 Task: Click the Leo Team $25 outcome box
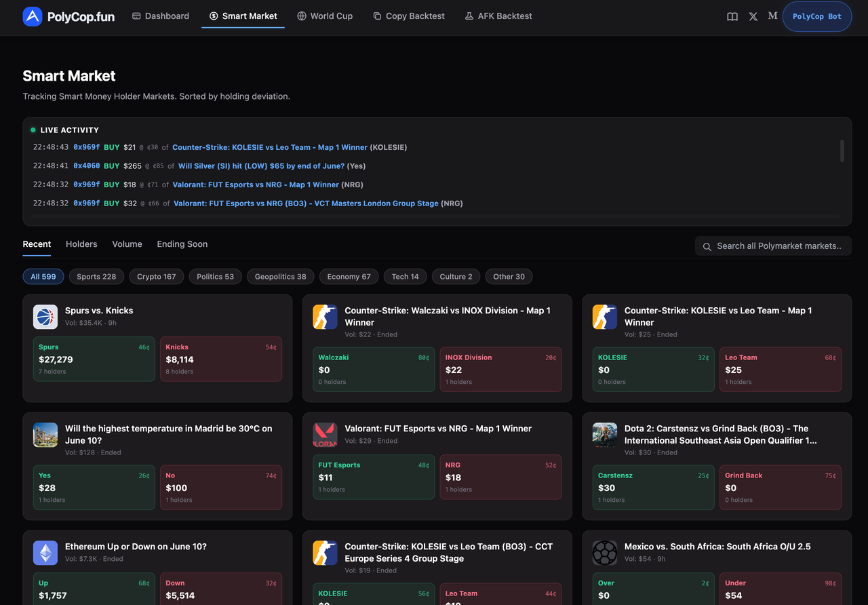[x=781, y=370]
